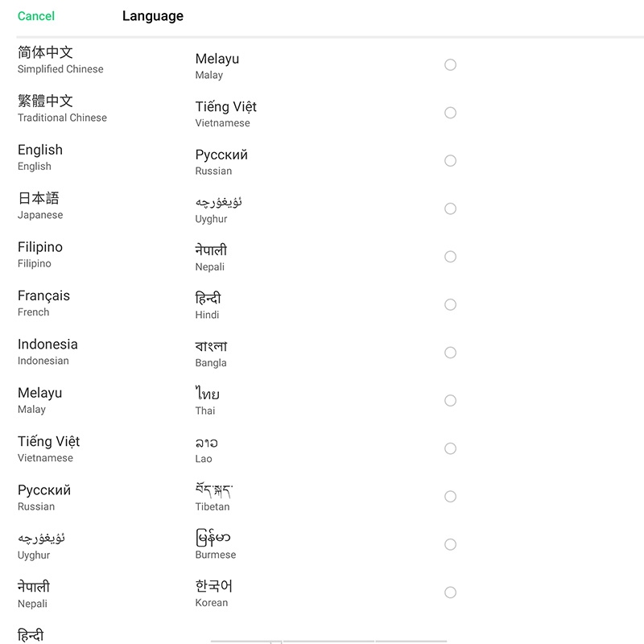
Task: Select the Russian radio button
Action: click(450, 160)
